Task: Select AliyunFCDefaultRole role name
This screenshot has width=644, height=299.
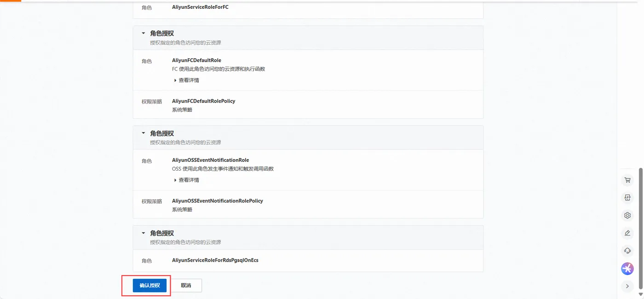Action: pos(196,60)
